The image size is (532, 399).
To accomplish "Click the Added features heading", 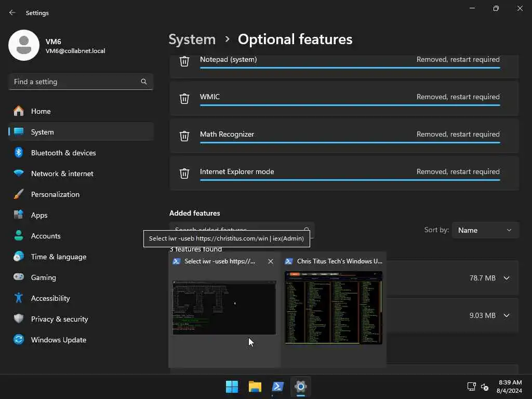I will (195, 213).
